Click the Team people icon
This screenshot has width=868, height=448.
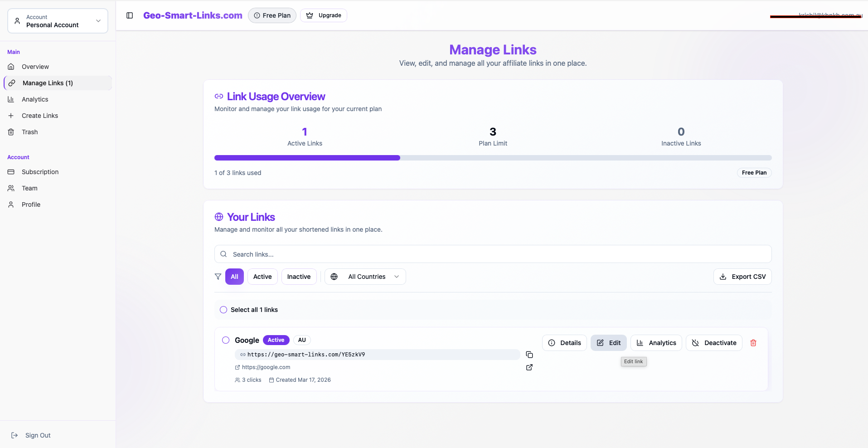click(x=11, y=188)
